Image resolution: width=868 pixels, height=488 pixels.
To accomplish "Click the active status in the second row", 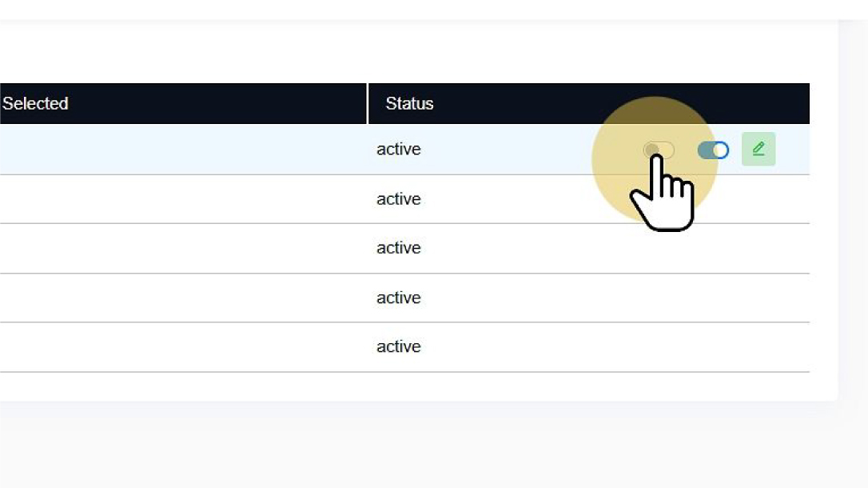I will click(x=399, y=198).
